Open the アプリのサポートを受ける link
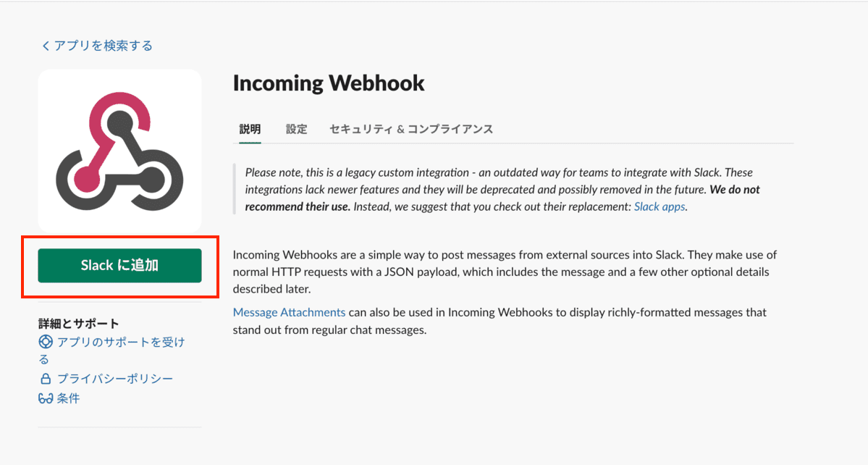 [x=120, y=342]
